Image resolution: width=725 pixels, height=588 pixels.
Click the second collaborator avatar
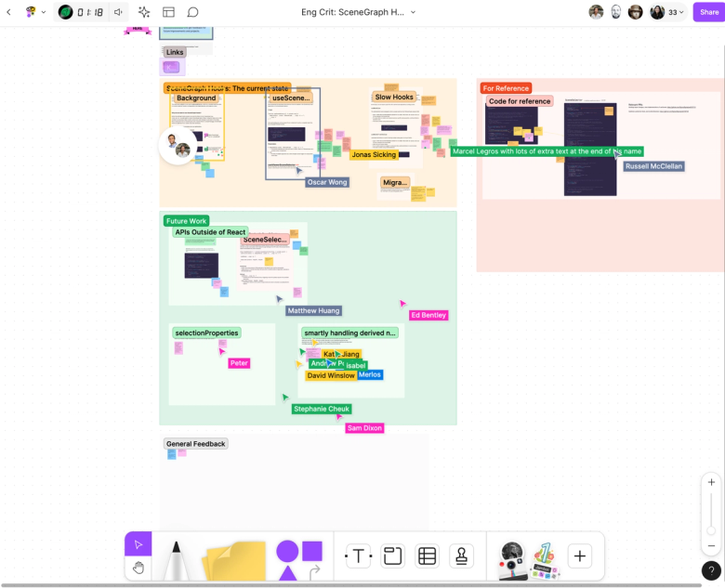point(616,12)
